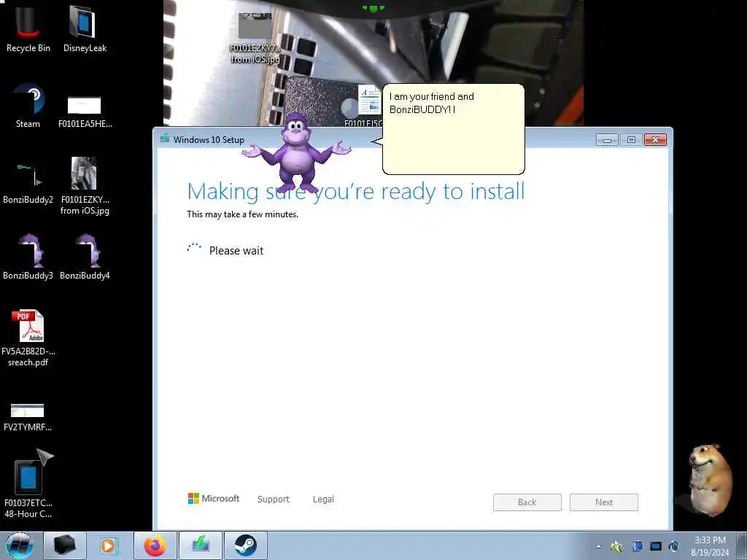Click the 'Making sure you're ready to install' heading
747x560 pixels.
pos(356,192)
